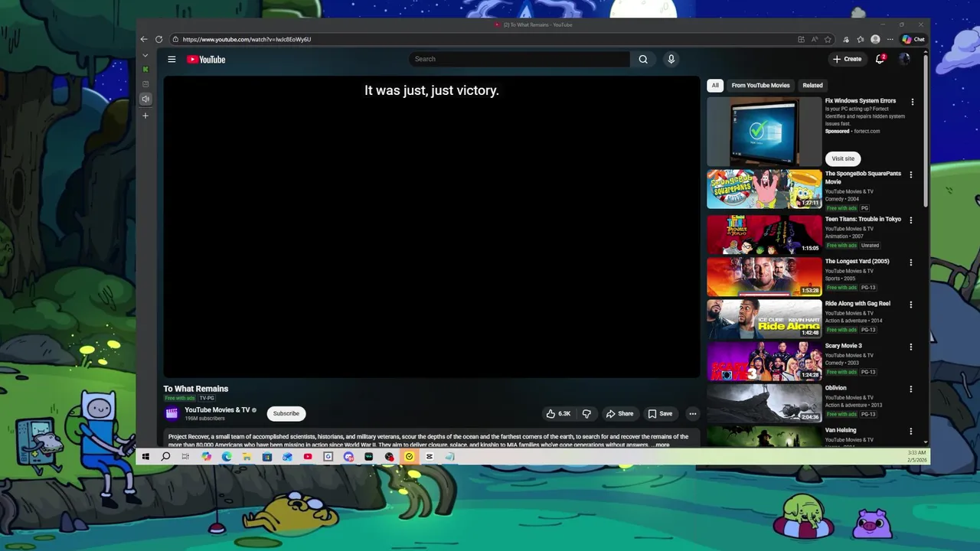Open the YouTube Movies & TV channel avatar
This screenshot has height=551, width=980.
point(171,413)
